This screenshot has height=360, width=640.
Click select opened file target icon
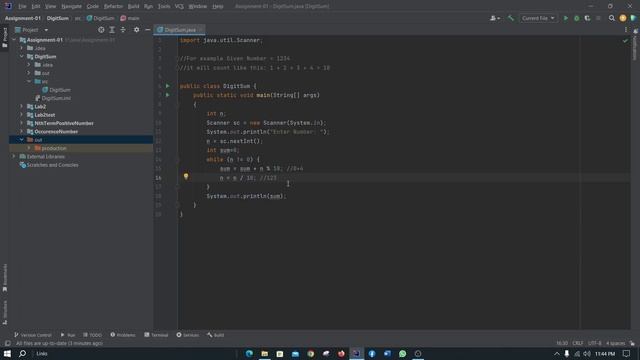click(101, 30)
